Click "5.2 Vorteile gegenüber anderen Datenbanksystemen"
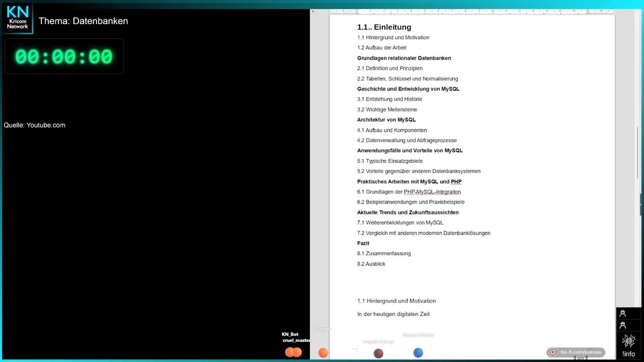Viewport: 644px width, 362px height. [x=419, y=171]
